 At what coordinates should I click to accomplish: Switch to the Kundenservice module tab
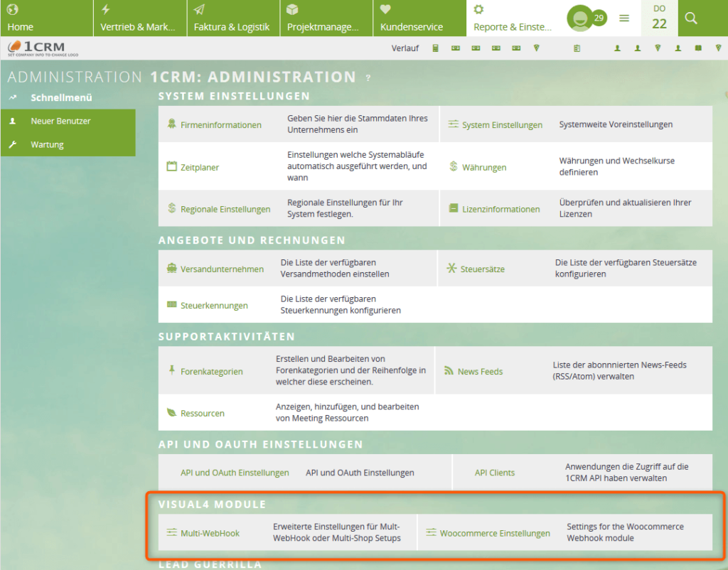(x=412, y=18)
